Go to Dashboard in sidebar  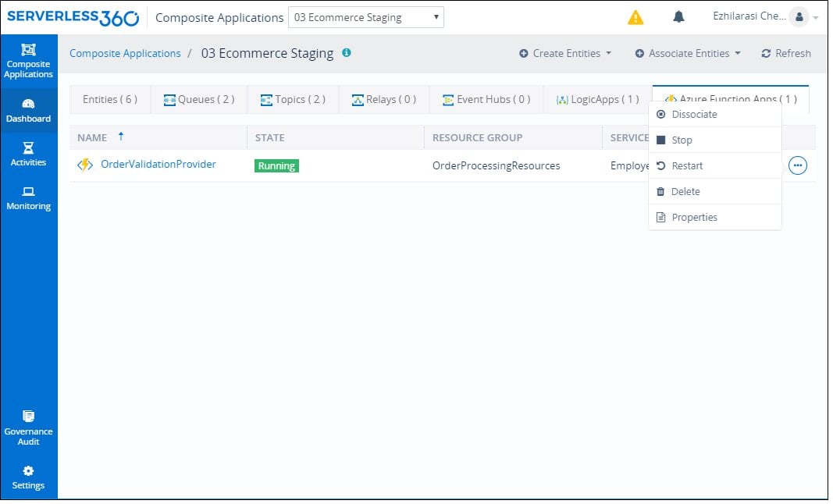[29, 111]
